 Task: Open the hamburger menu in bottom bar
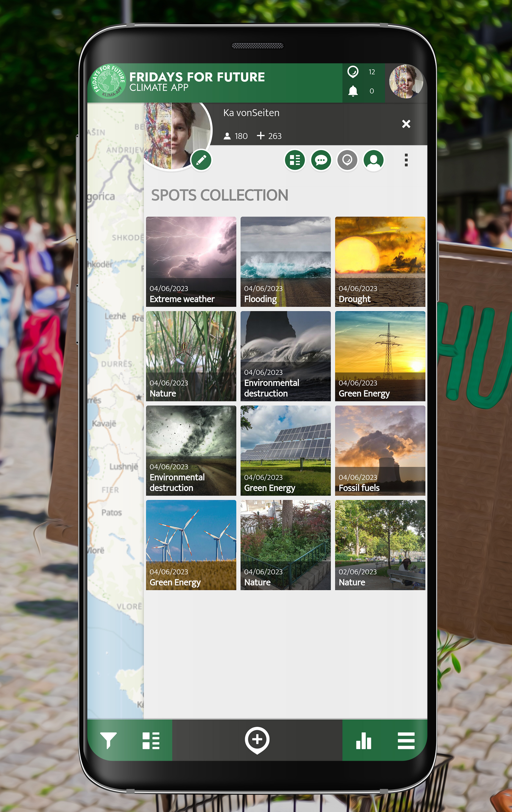pos(406,741)
